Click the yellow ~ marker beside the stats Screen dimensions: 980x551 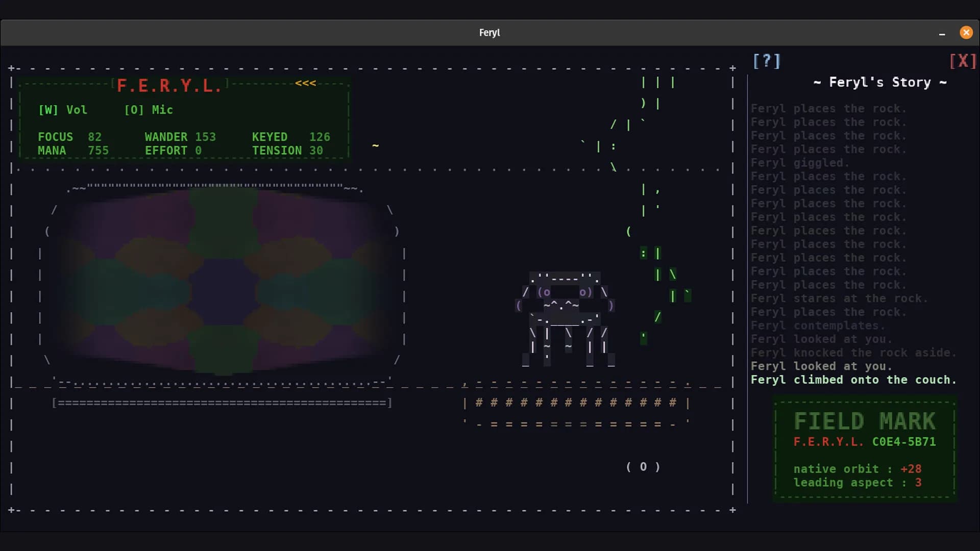[x=376, y=146]
